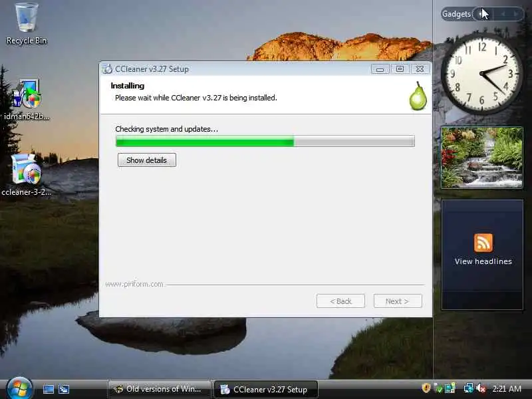Click the Show details button
The height and width of the screenshot is (399, 532).
(x=146, y=160)
